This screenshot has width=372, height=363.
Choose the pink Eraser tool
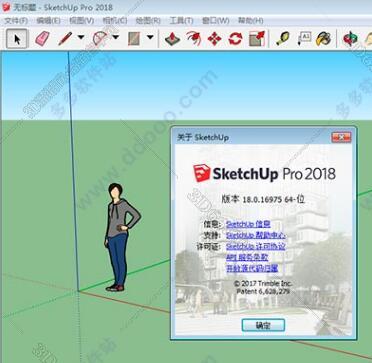42,39
